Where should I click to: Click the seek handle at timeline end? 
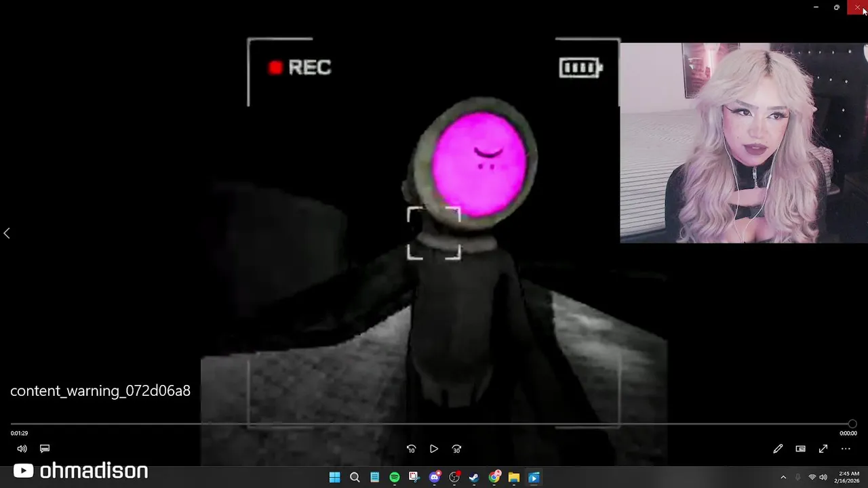pyautogui.click(x=852, y=424)
